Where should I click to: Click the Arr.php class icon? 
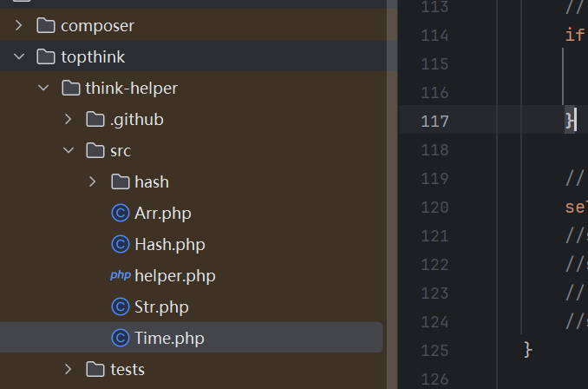click(121, 214)
